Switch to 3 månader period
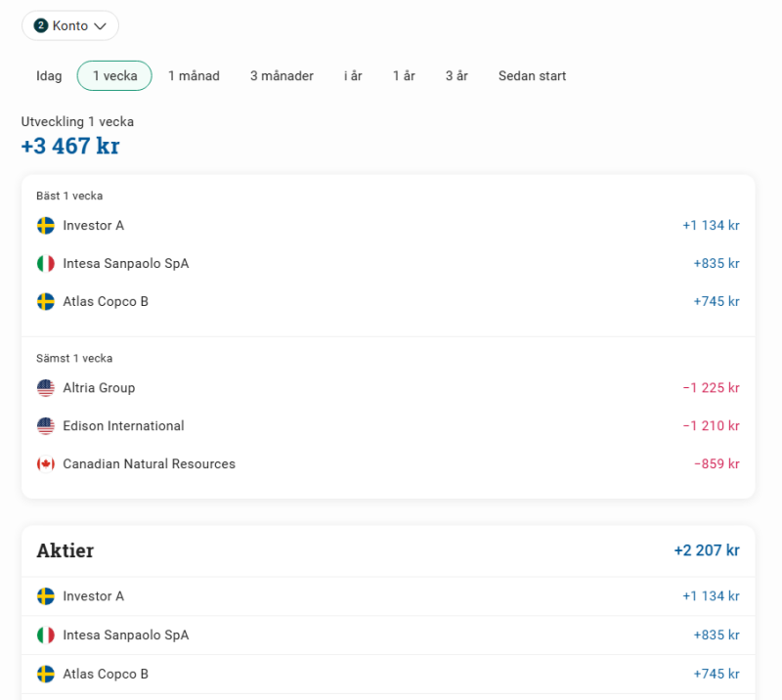Screen dimensions: 782x700 (x=282, y=76)
